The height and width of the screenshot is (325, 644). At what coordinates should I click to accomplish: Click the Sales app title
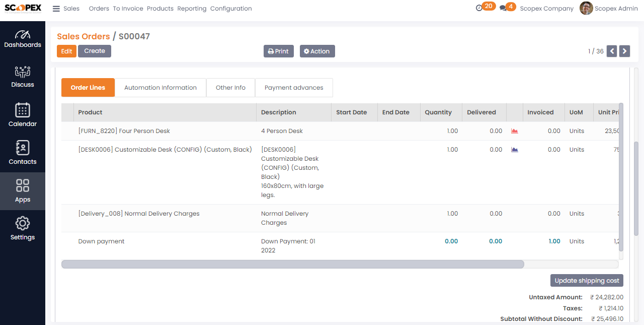[71, 9]
